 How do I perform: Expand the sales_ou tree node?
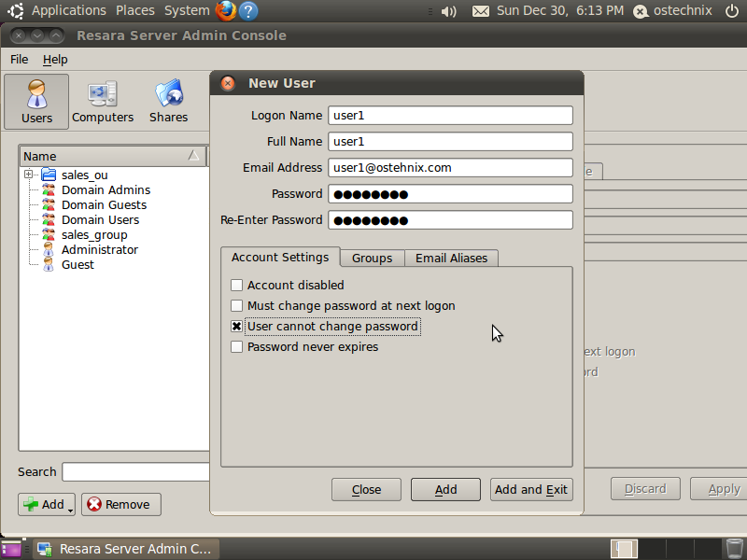29,175
